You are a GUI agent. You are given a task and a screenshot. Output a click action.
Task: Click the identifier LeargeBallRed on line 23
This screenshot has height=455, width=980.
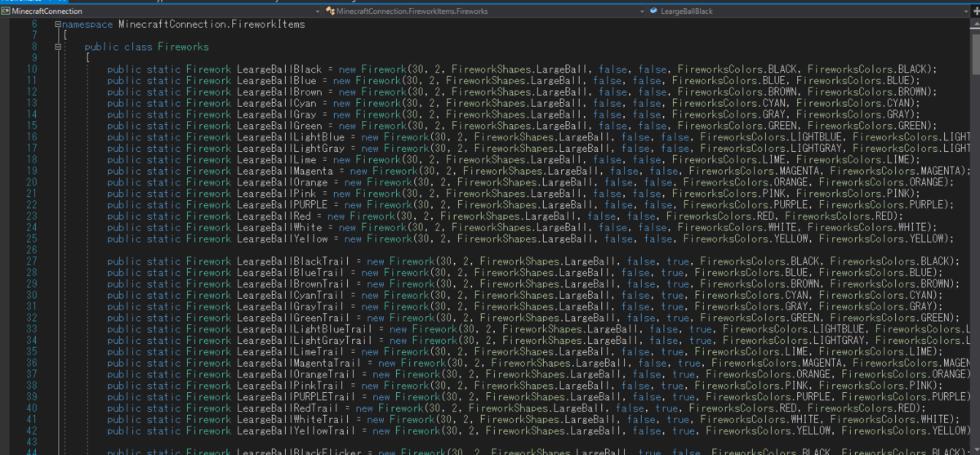click(x=274, y=216)
